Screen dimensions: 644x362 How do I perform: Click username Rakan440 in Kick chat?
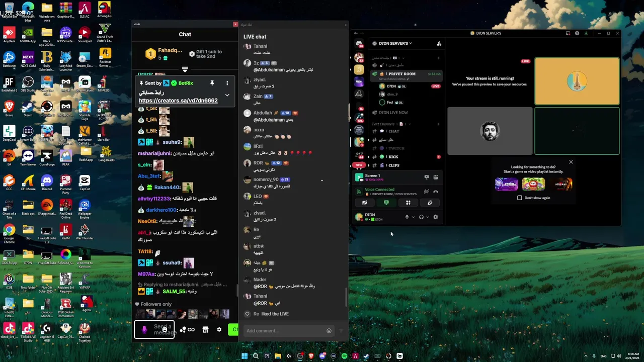click(167, 188)
